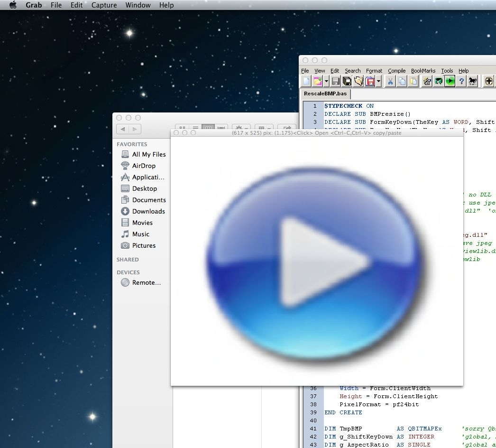The image size is (496, 448).
Task: Open the Tools menu in editor
Action: point(447,71)
